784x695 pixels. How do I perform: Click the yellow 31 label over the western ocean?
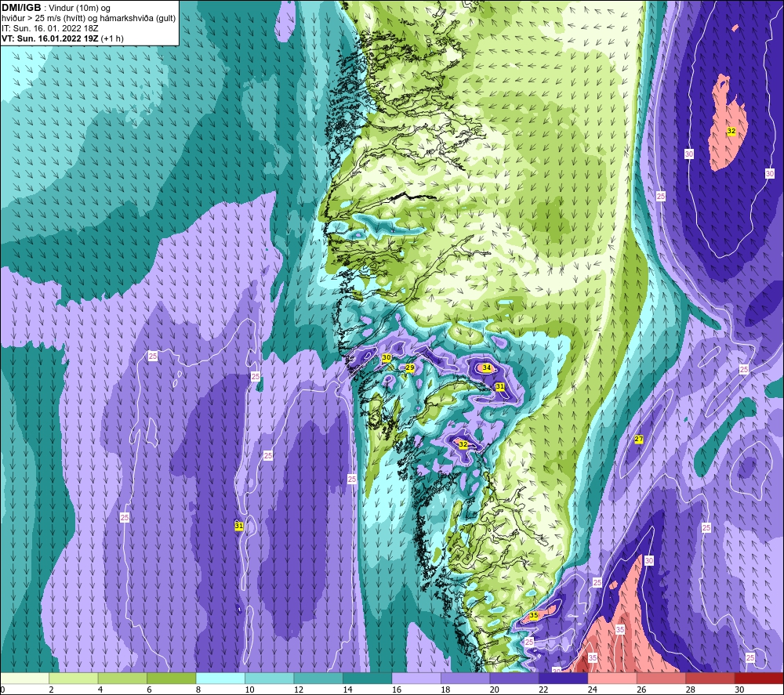(x=239, y=526)
